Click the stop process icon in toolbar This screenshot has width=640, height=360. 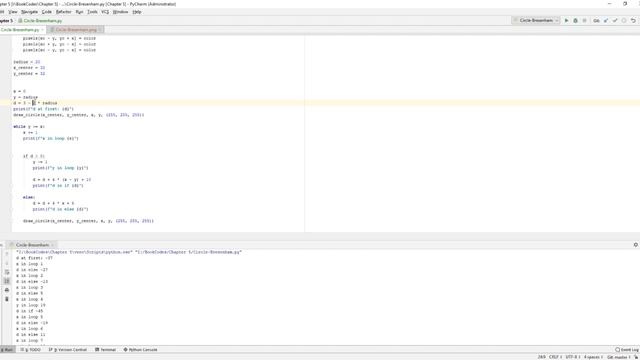pos(584,20)
